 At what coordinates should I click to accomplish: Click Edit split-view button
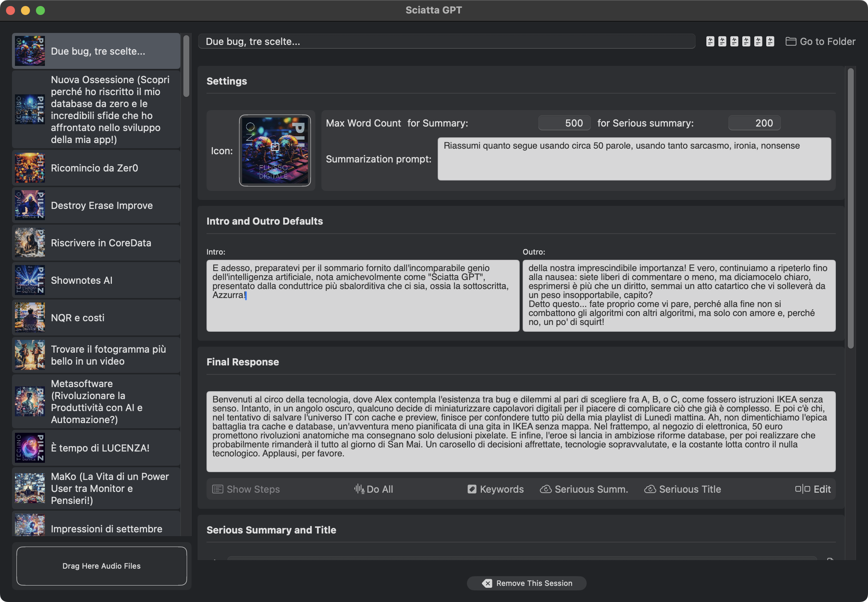tap(813, 489)
